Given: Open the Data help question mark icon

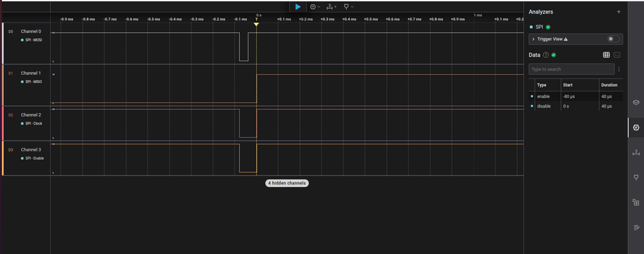Looking at the screenshot, I should (546, 55).
